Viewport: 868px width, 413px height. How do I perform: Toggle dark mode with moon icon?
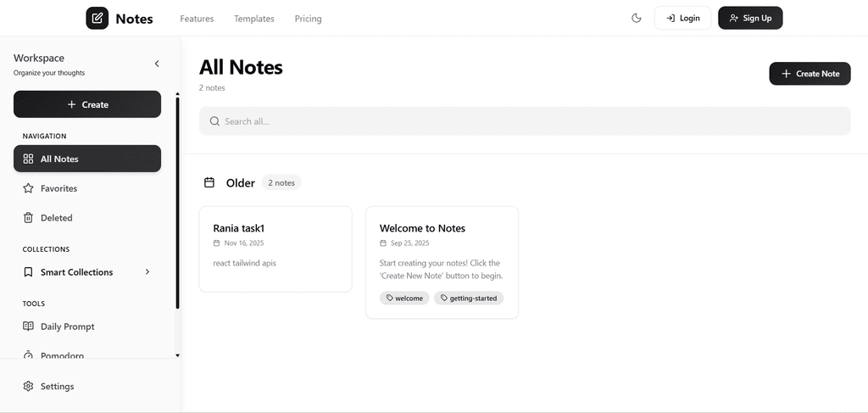pos(637,18)
